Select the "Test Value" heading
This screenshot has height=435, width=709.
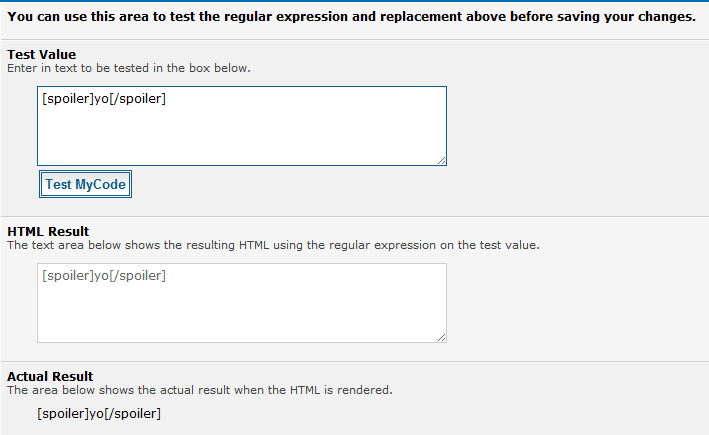[42, 54]
